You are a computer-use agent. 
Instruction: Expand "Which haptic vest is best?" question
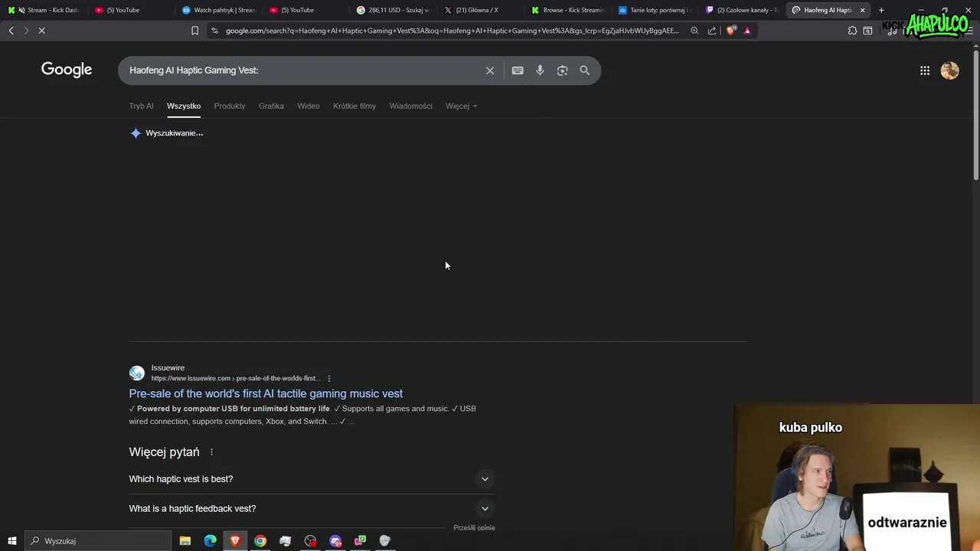pyautogui.click(x=312, y=479)
